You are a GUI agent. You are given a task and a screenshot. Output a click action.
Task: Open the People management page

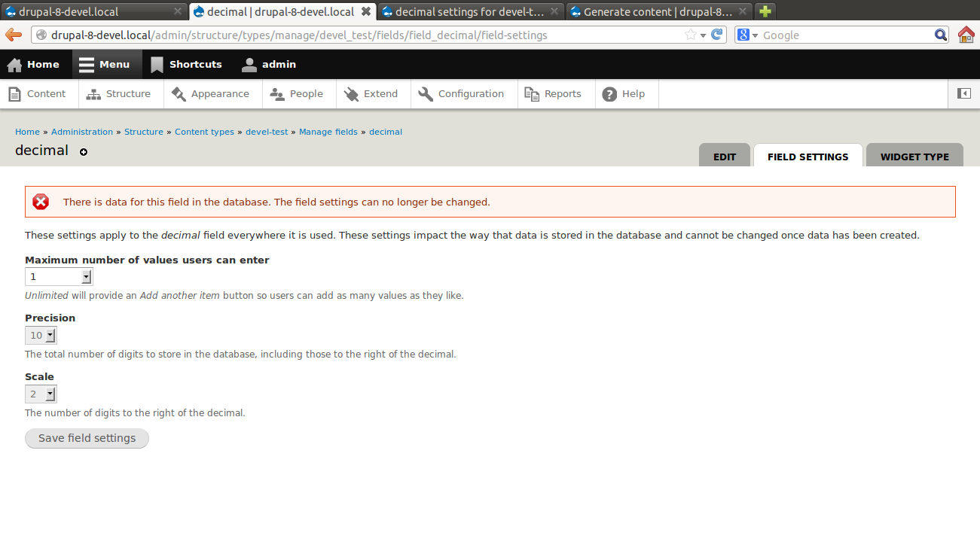pyautogui.click(x=298, y=93)
